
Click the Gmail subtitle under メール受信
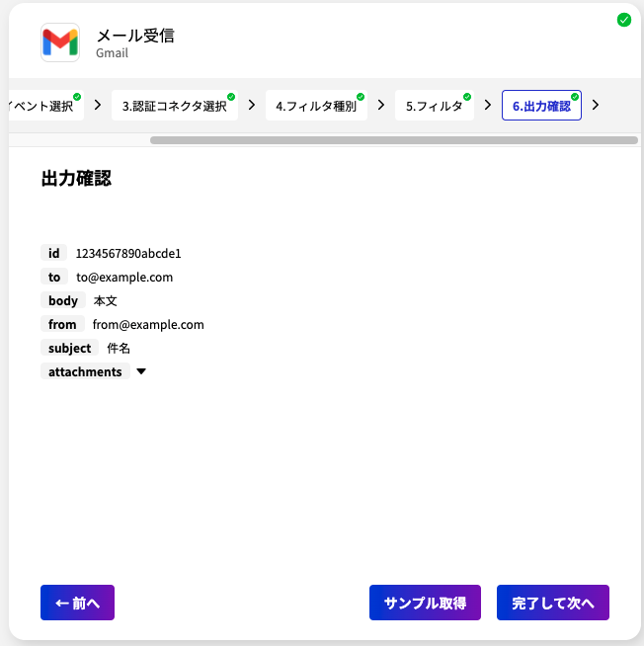[112, 53]
